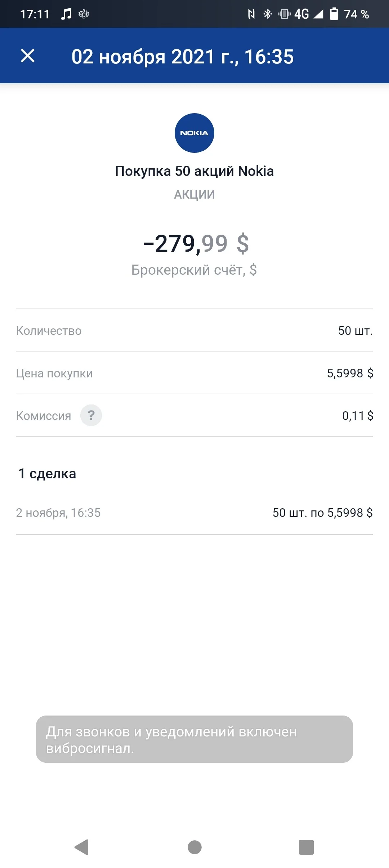The image size is (389, 868).
Task: Tap the Android home circle button
Action: click(194, 847)
